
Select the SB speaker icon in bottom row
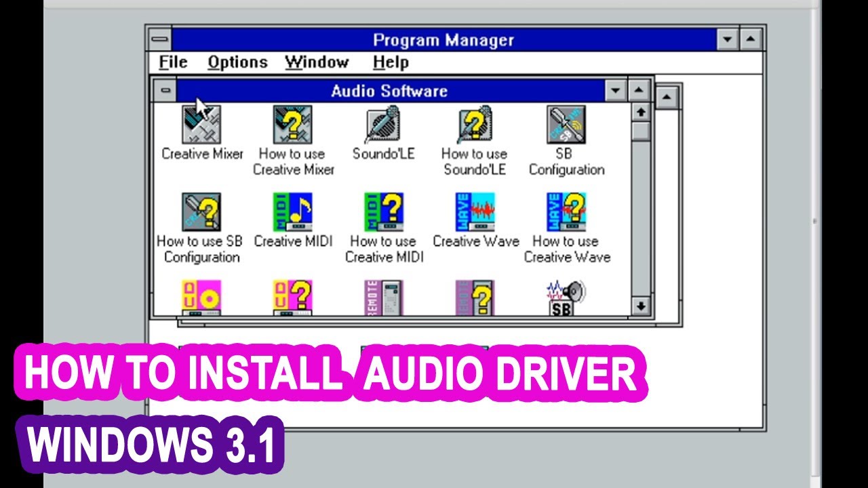coord(566,298)
